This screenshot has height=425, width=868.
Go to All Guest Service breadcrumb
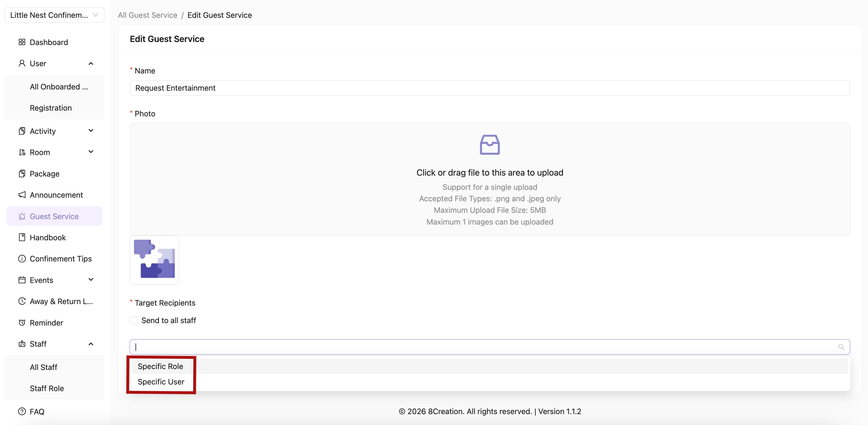(x=148, y=15)
